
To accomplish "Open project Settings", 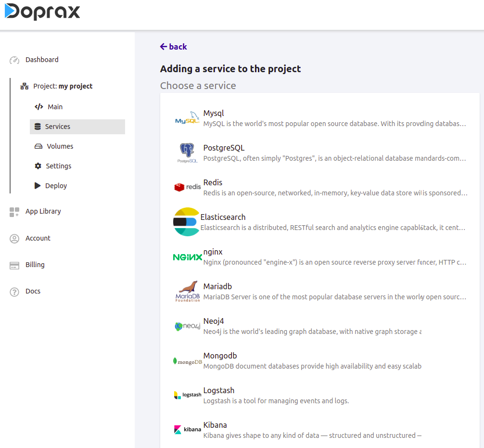I will [59, 166].
